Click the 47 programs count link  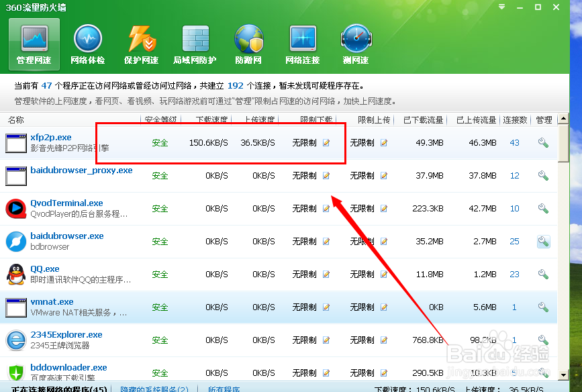tap(46, 86)
